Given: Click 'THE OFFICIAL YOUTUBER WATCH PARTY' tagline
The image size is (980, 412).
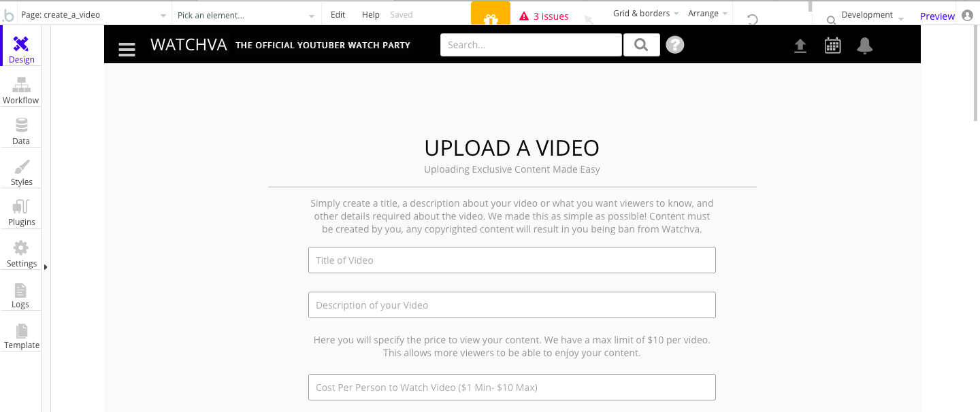Looking at the screenshot, I should [323, 45].
